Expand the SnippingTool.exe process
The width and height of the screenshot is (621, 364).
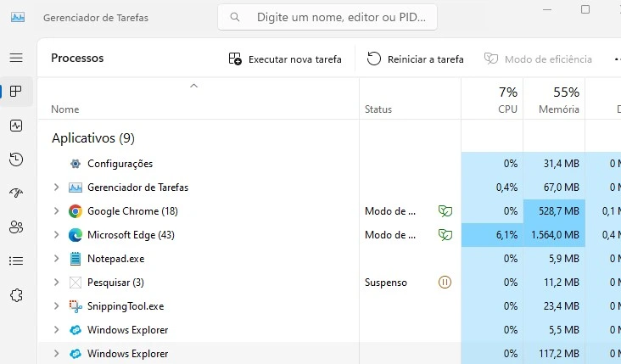pos(56,306)
